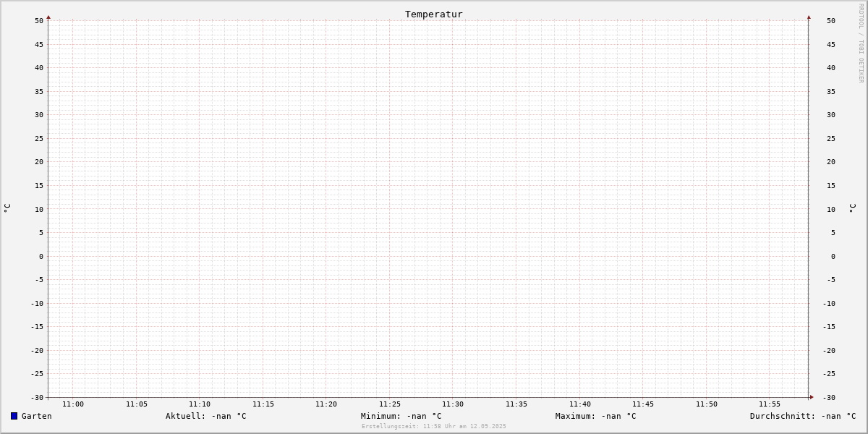The width and height of the screenshot is (868, 434).
Task: Click the Garten legend label
Action: 37,416
